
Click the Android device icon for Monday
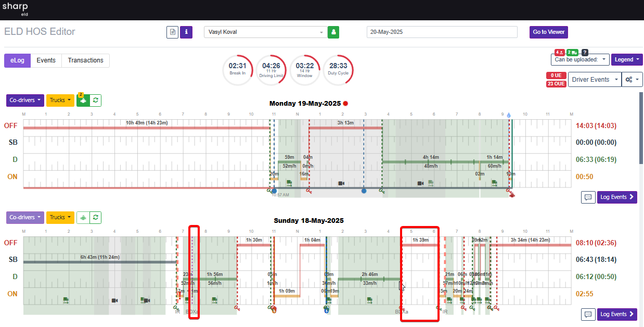pyautogui.click(x=83, y=100)
